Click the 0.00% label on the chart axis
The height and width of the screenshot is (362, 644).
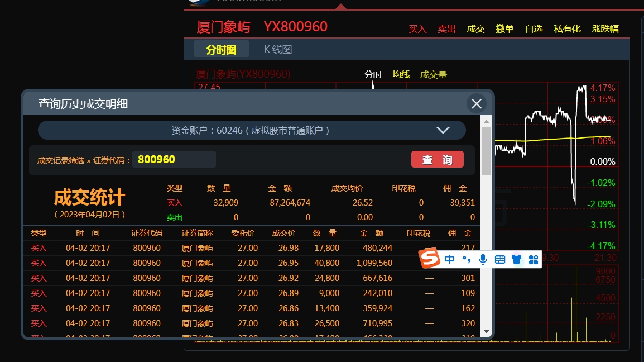point(603,161)
